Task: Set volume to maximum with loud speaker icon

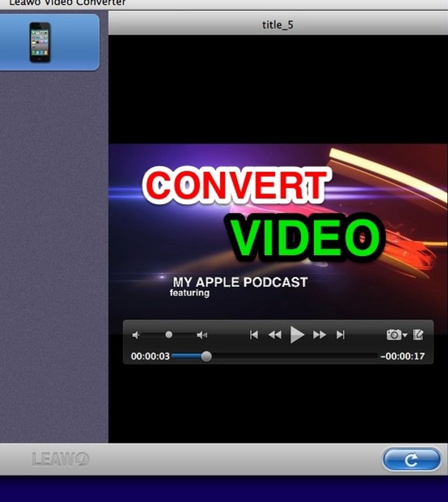Action: pos(202,335)
